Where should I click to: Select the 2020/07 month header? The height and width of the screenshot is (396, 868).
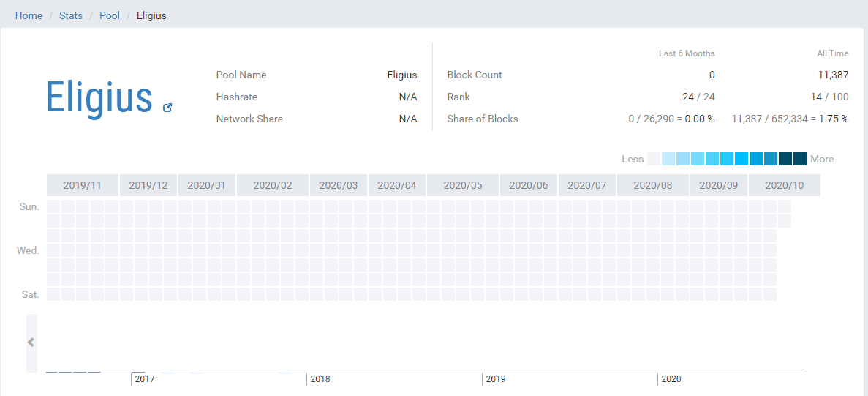click(587, 185)
